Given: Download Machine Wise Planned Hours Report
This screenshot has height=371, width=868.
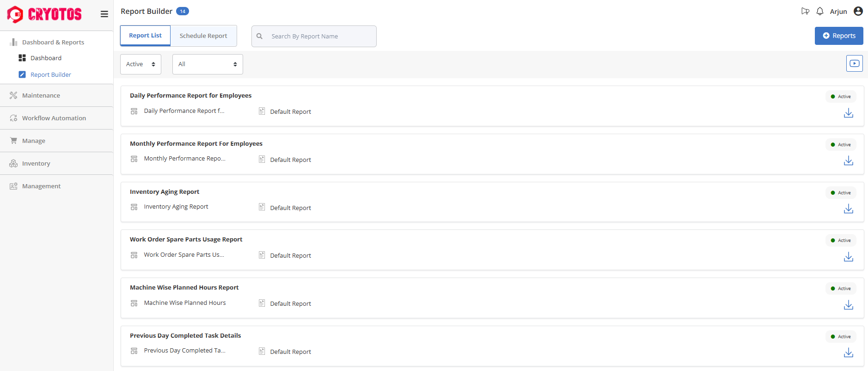Looking at the screenshot, I should tap(849, 305).
